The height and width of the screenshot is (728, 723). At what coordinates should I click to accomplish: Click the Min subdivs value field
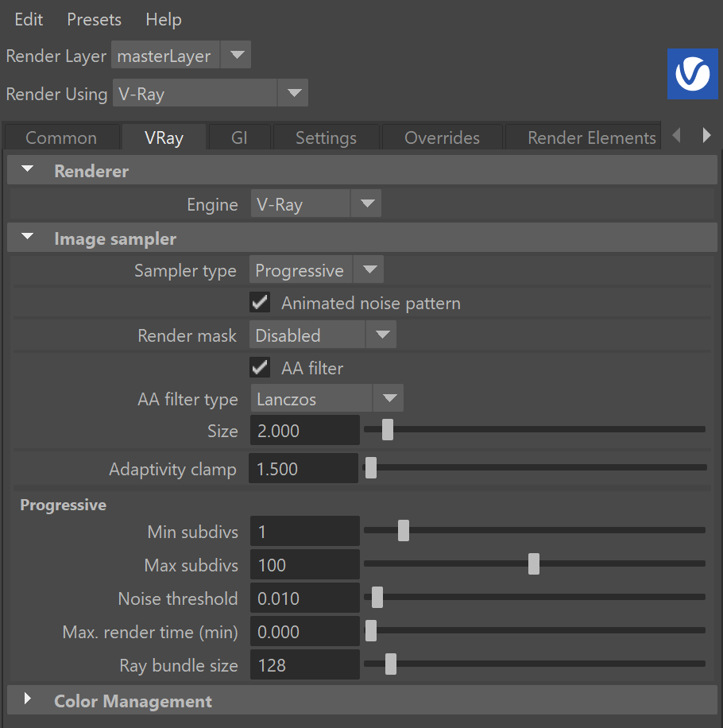click(305, 531)
